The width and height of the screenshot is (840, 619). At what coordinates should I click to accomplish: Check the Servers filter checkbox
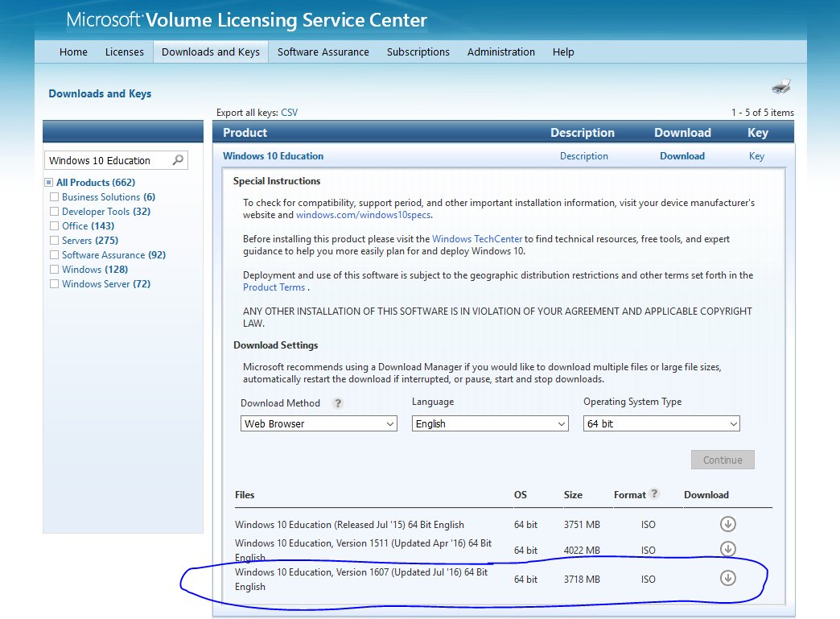pyautogui.click(x=54, y=240)
